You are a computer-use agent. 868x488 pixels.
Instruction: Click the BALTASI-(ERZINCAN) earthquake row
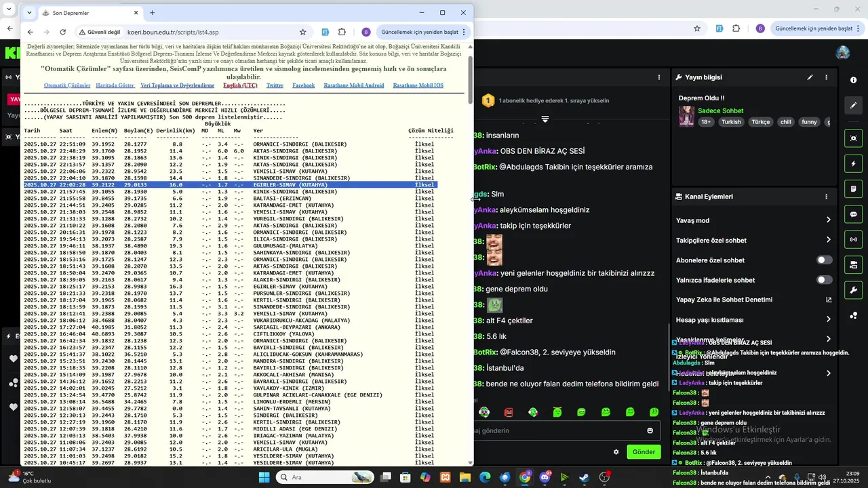click(x=231, y=199)
